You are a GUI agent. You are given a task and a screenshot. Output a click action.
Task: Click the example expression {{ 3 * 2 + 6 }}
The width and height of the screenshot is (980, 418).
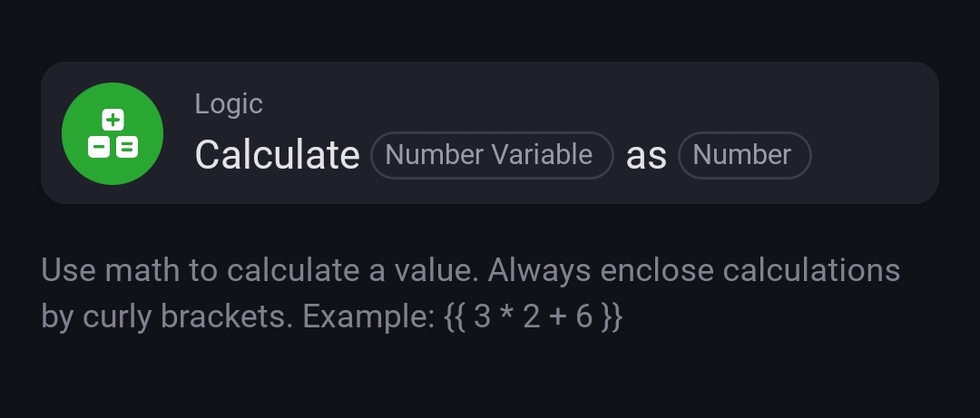(x=534, y=316)
